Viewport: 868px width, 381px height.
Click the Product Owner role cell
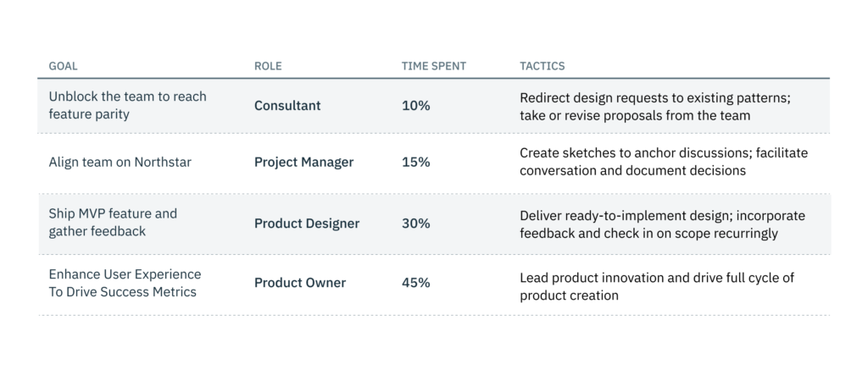[300, 283]
